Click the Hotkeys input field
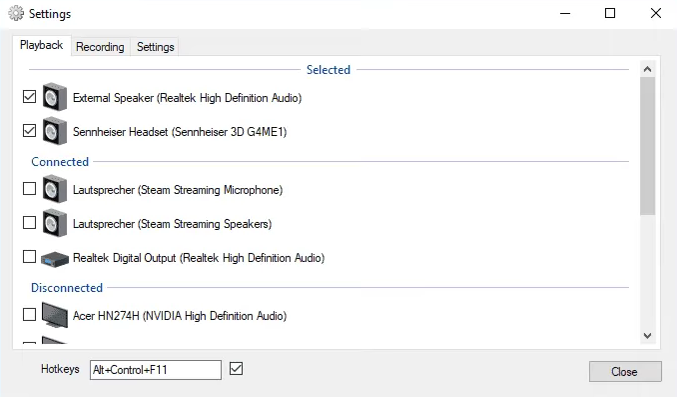This screenshot has width=677, height=397. coord(155,370)
